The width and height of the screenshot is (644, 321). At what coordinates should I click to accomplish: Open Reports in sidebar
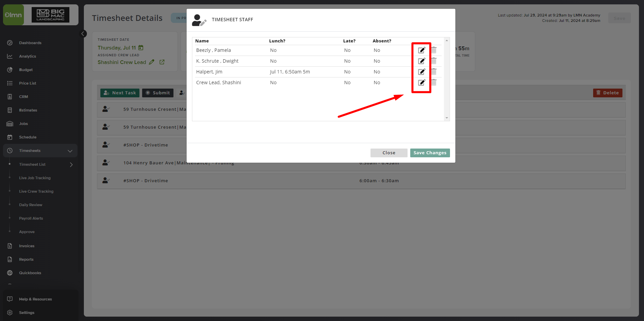26,259
